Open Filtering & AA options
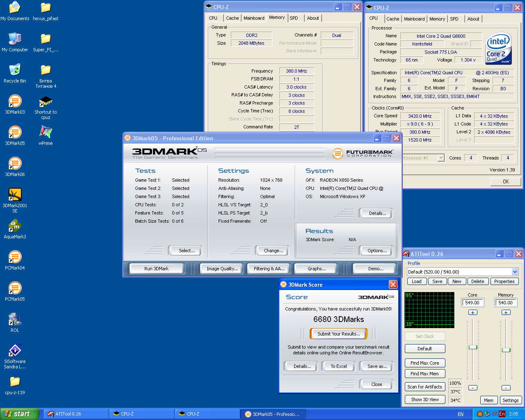This screenshot has height=420, width=525. click(x=269, y=269)
